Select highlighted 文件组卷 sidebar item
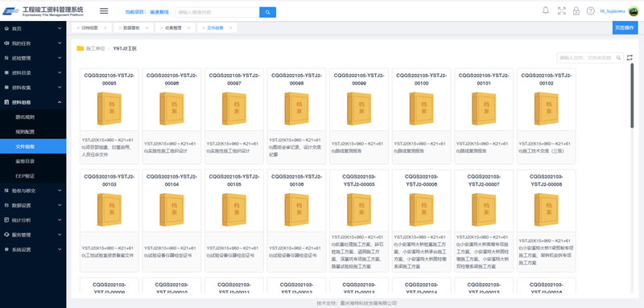The height and width of the screenshot is (308, 644). point(33,146)
